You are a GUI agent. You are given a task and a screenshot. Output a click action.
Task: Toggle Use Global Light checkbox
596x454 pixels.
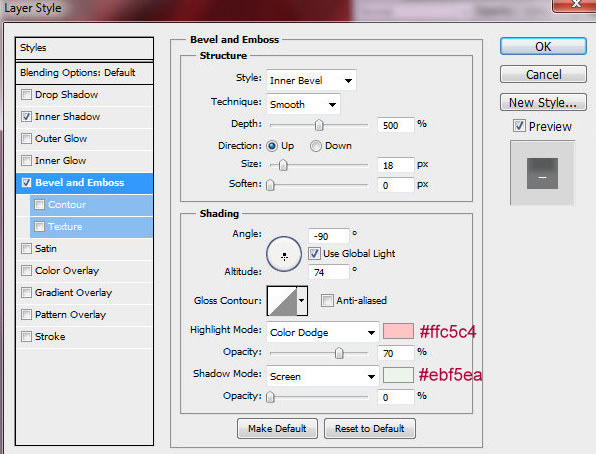314,254
